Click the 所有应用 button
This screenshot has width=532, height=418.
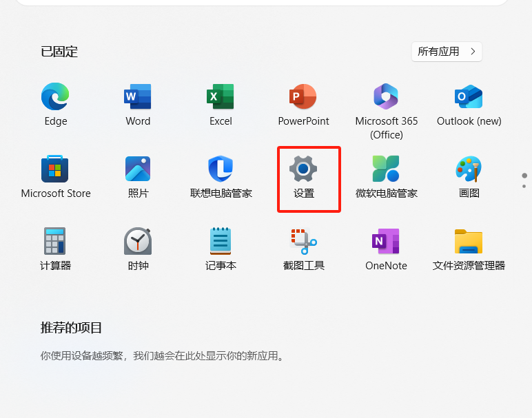[447, 52]
